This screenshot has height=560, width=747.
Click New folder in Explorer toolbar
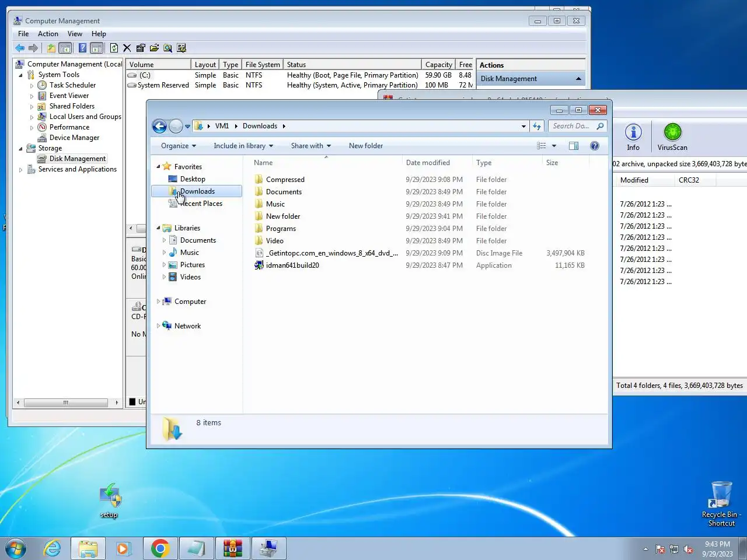point(366,146)
